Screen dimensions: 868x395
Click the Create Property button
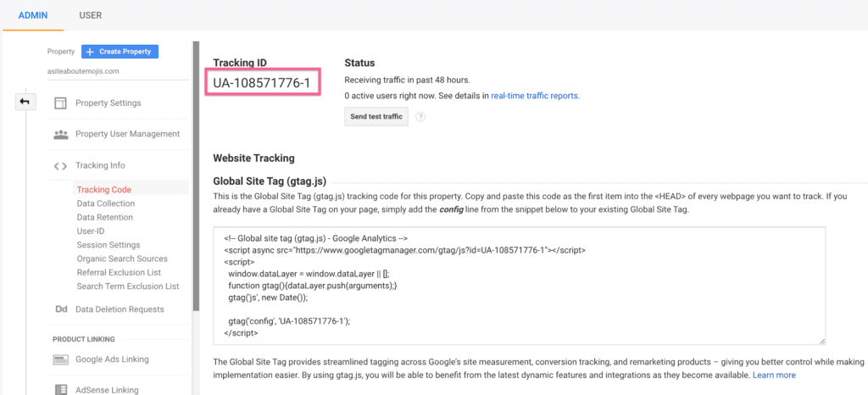(120, 52)
